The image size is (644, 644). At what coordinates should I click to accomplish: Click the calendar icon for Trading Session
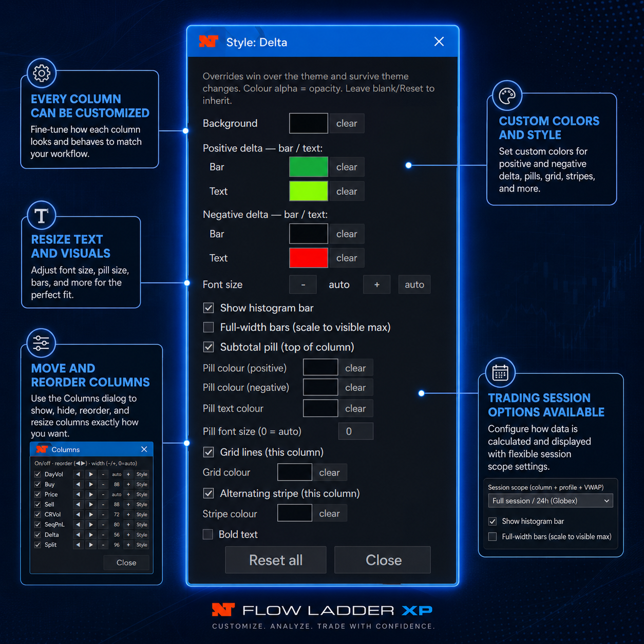pyautogui.click(x=500, y=372)
